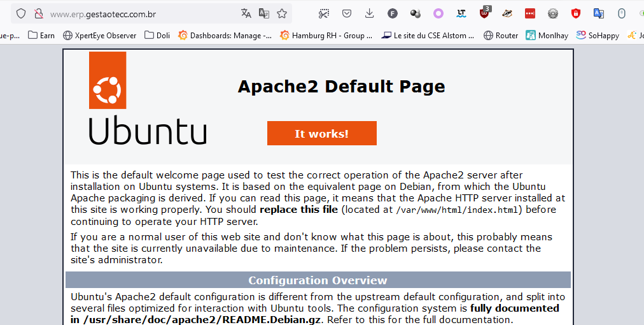Viewport: 644px width, 325px height.
Task: Click the bold "fully documented" text
Action: [x=515, y=308]
